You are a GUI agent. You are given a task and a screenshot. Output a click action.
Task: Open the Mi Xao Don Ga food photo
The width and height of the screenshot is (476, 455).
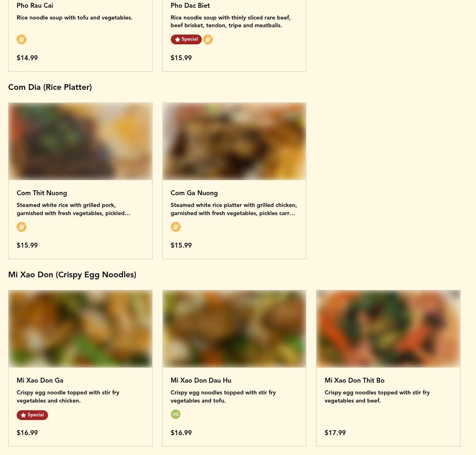tap(80, 329)
